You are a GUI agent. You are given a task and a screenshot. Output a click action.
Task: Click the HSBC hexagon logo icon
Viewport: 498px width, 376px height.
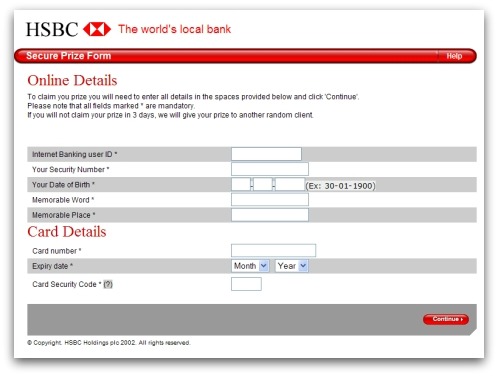[97, 29]
